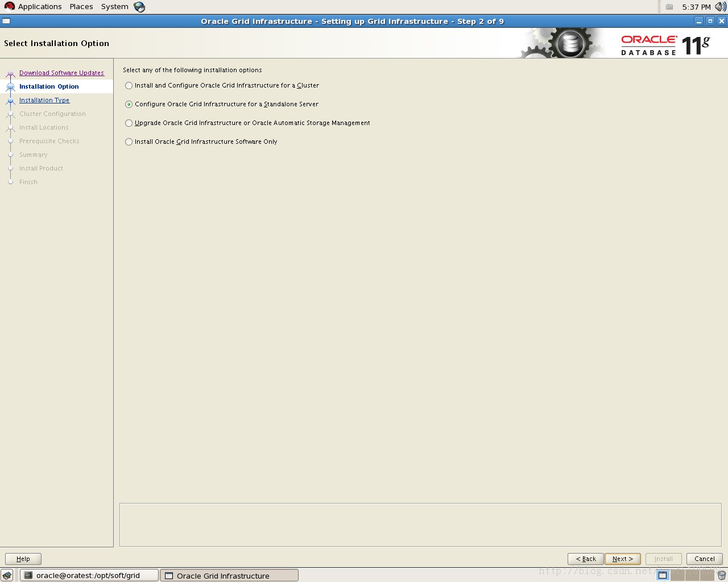
Task: Open the System menu
Action: pos(114,7)
